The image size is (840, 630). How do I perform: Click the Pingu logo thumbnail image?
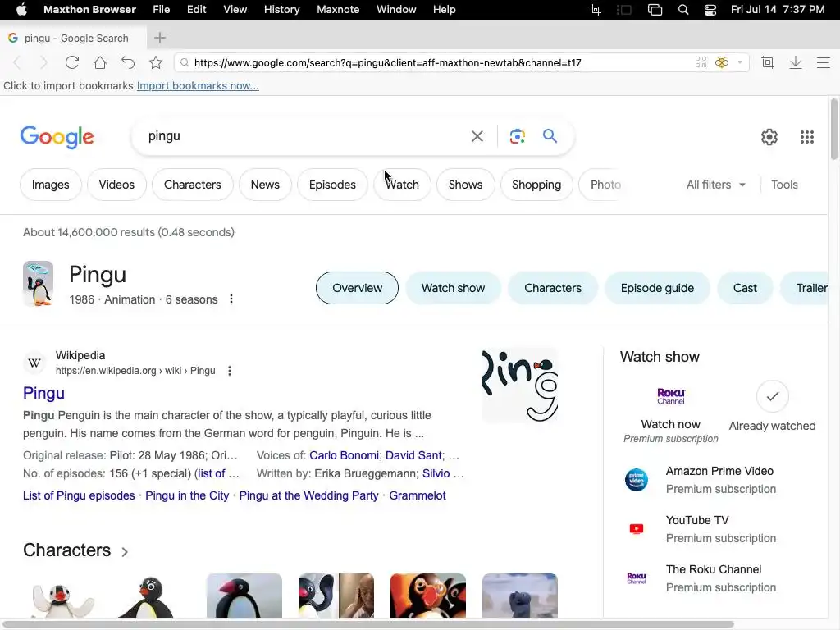519,386
